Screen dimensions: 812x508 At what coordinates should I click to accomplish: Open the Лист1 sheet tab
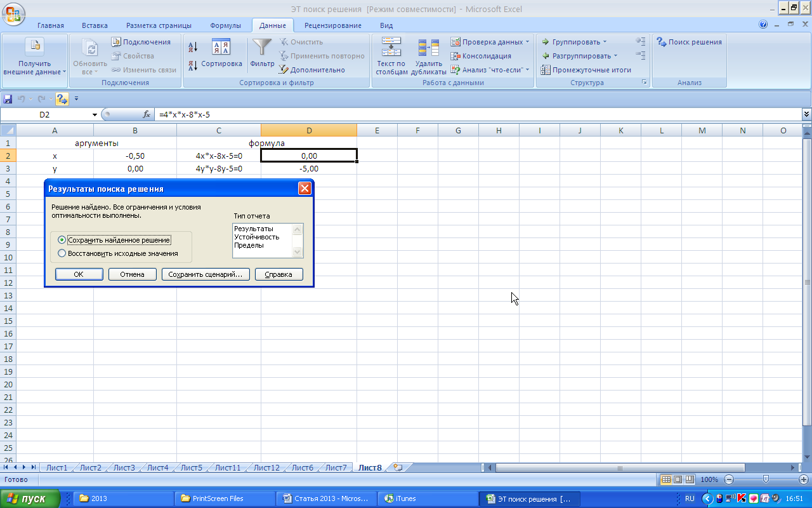pyautogui.click(x=56, y=468)
